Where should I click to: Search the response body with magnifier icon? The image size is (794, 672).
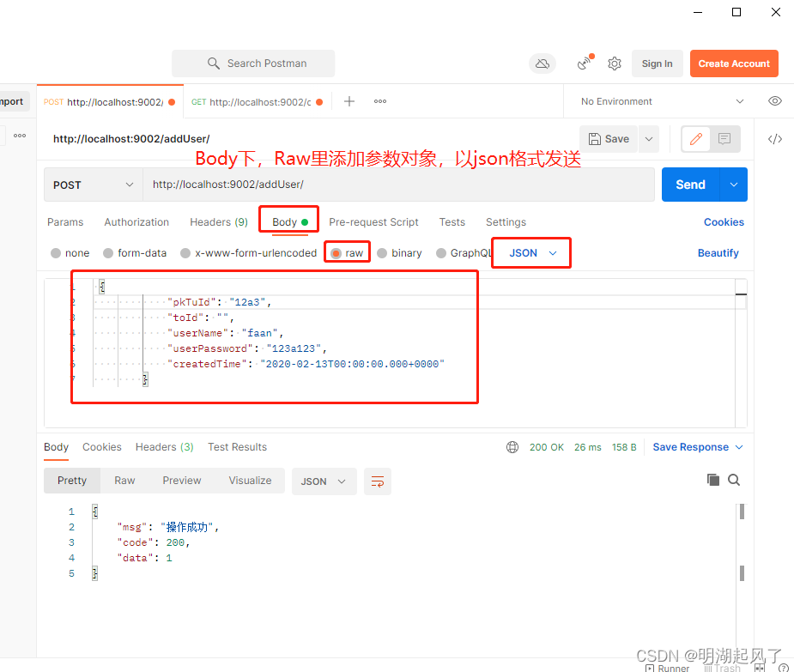[x=734, y=480]
